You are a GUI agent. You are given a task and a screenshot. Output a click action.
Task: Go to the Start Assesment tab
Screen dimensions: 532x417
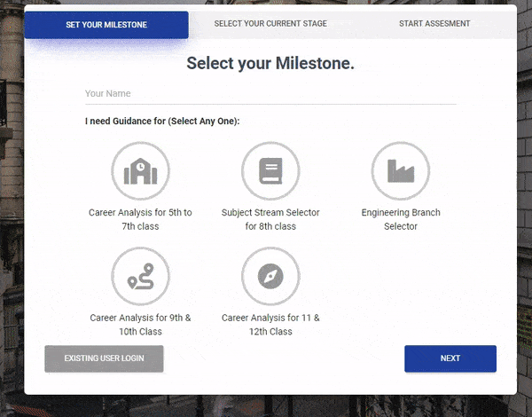coord(434,24)
